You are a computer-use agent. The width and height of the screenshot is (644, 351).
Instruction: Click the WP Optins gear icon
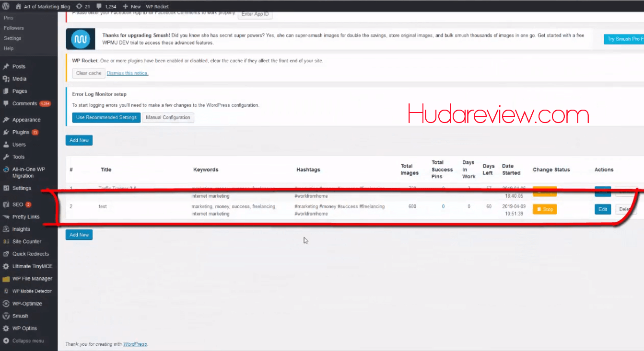[x=6, y=328]
